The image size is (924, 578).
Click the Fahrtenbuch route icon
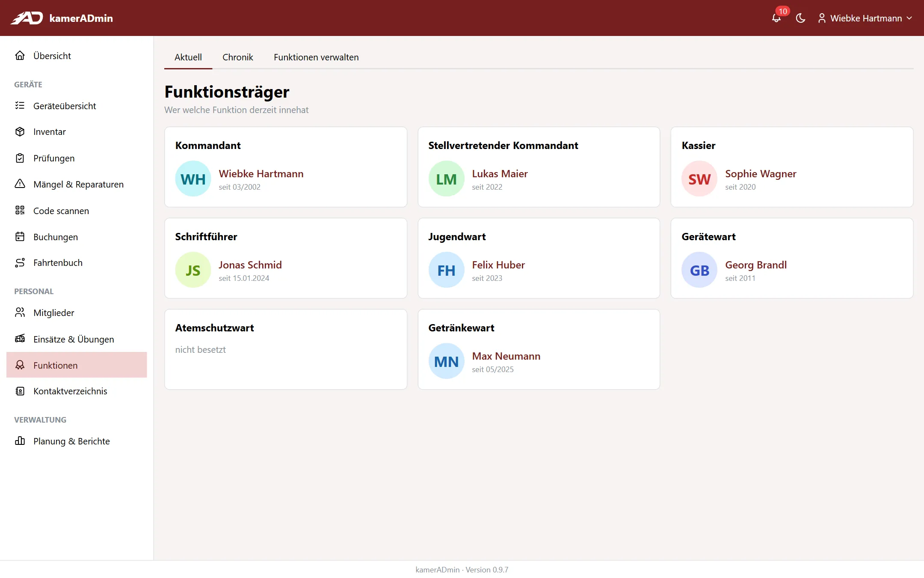coord(20,262)
